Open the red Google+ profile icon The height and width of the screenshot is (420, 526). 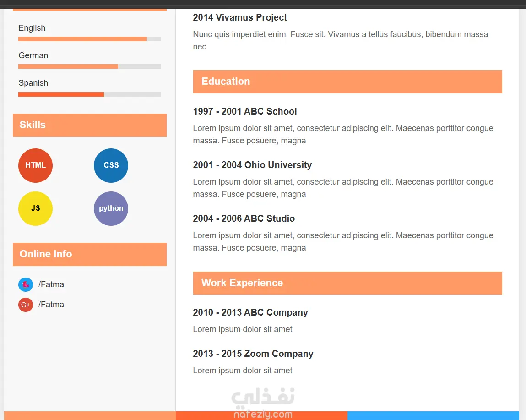click(26, 305)
